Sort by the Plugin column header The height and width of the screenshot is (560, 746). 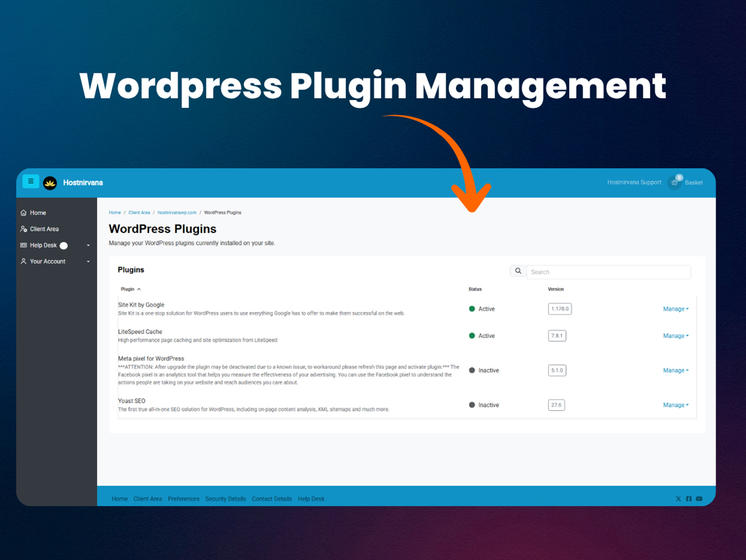click(131, 289)
